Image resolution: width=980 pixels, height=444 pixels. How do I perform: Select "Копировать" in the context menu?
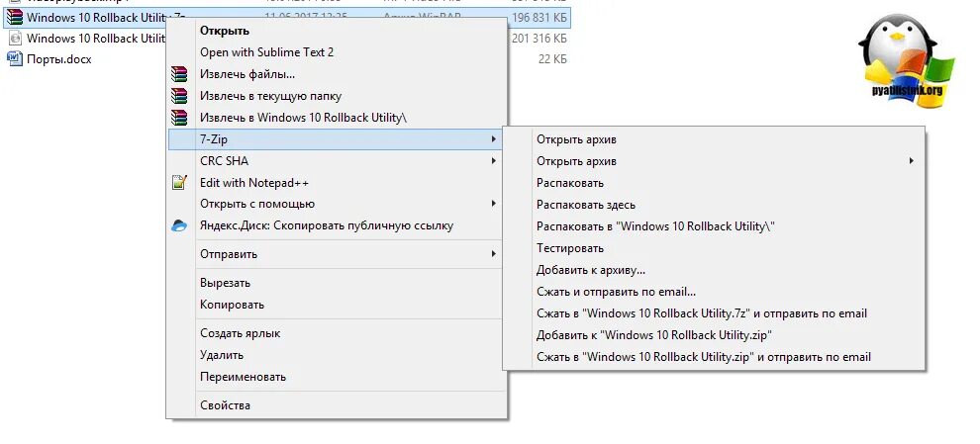coord(337,305)
